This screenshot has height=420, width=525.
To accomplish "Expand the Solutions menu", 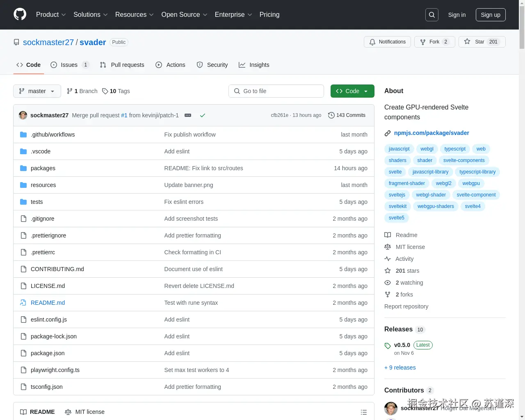I will [x=91, y=15].
